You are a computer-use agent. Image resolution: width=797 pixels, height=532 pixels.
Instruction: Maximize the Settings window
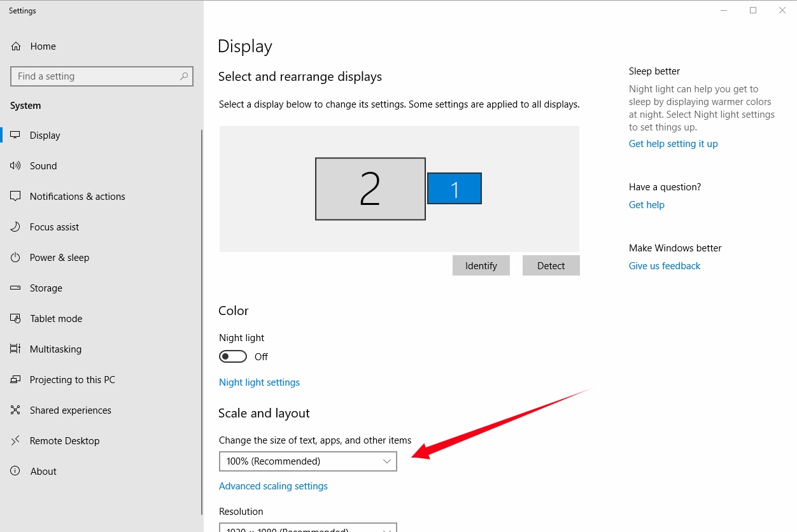753,10
